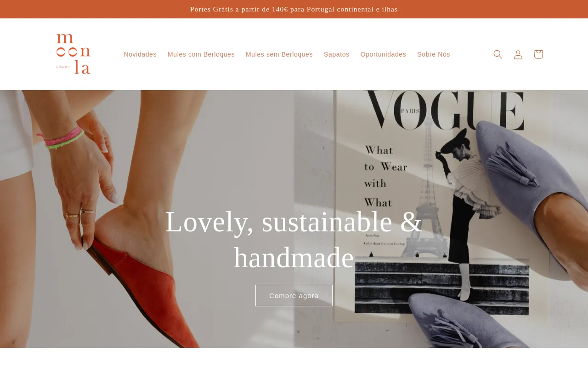The width and height of the screenshot is (588, 368).
Task: Open the shopping cart bag icon
Action: click(538, 54)
